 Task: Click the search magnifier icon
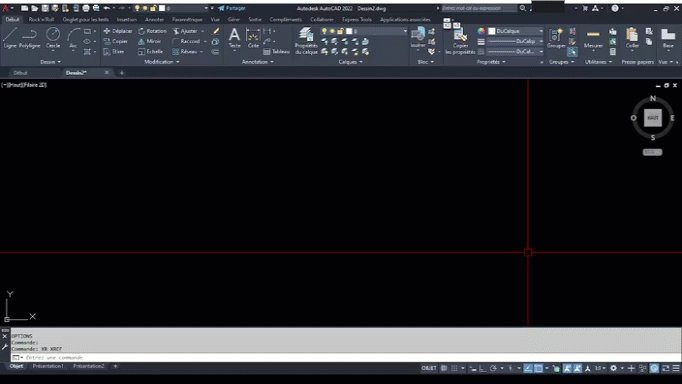[x=522, y=8]
